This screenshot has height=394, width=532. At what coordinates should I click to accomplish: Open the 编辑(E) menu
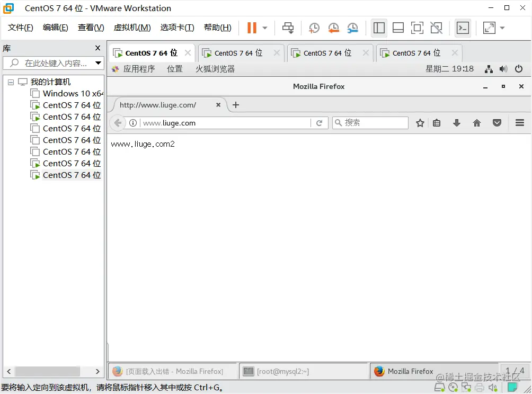click(x=55, y=28)
